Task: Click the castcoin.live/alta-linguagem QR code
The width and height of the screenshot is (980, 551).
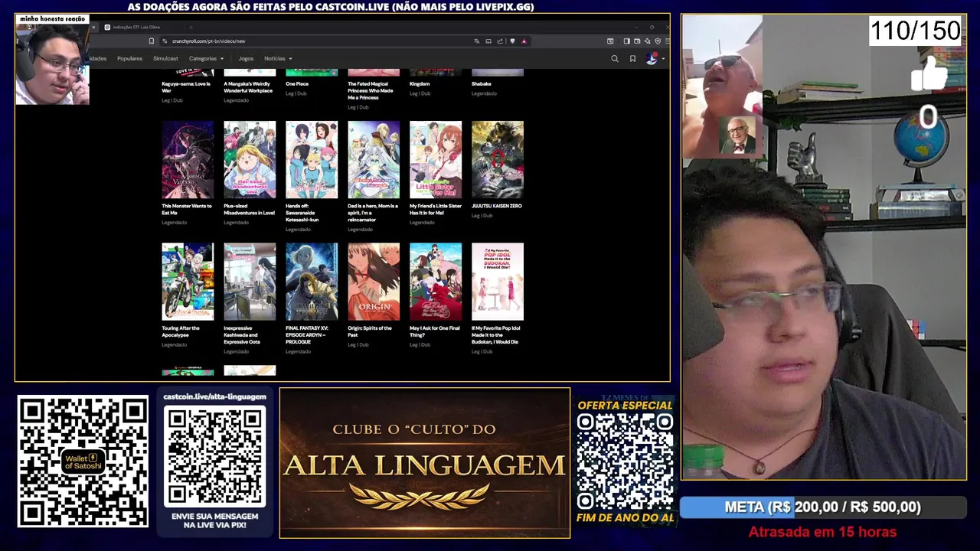Action: pos(215,456)
